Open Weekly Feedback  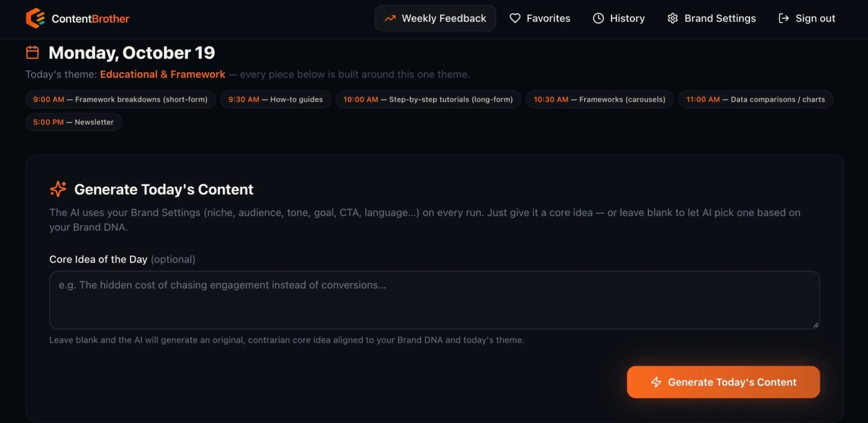435,18
